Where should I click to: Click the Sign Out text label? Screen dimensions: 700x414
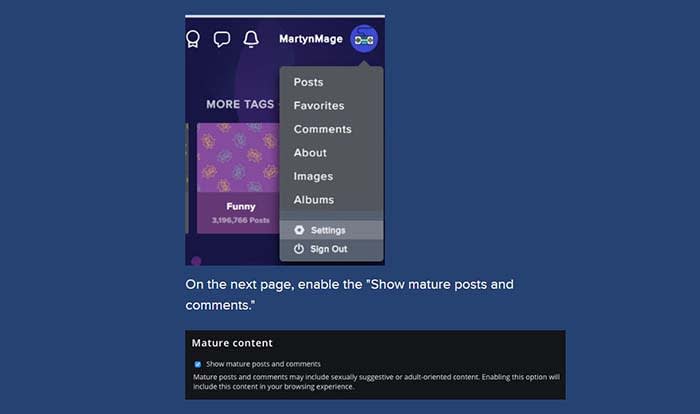[328, 249]
